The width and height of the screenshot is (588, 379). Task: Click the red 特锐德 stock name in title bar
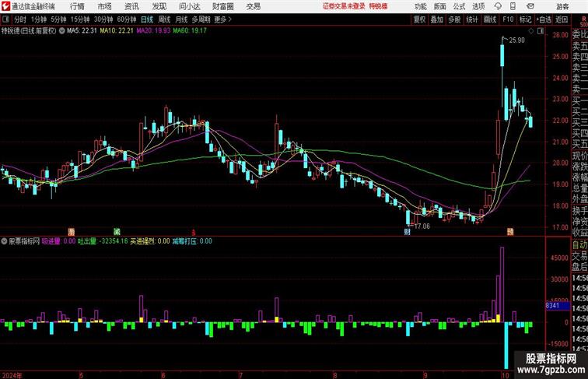pos(378,6)
